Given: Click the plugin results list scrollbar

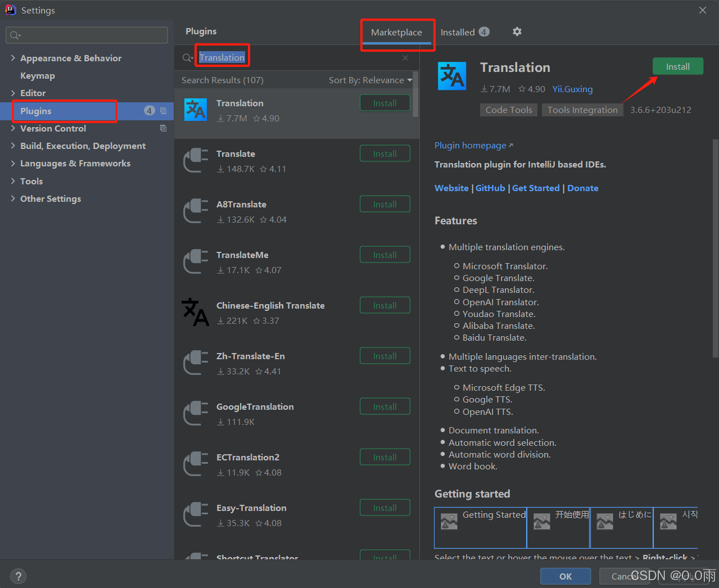Looking at the screenshot, I should pyautogui.click(x=415, y=94).
